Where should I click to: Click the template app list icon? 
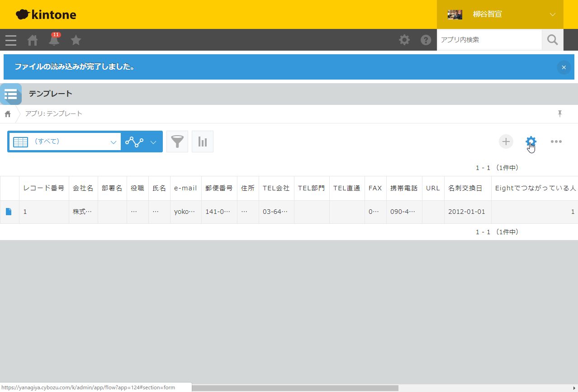tap(11, 94)
